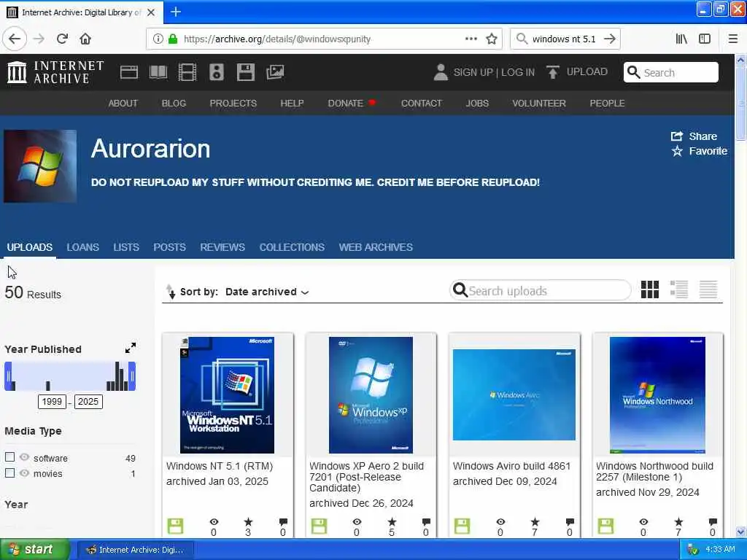Select Internet Archive taskbar button
Image resolution: width=747 pixels, height=560 pixels.
[135, 550]
